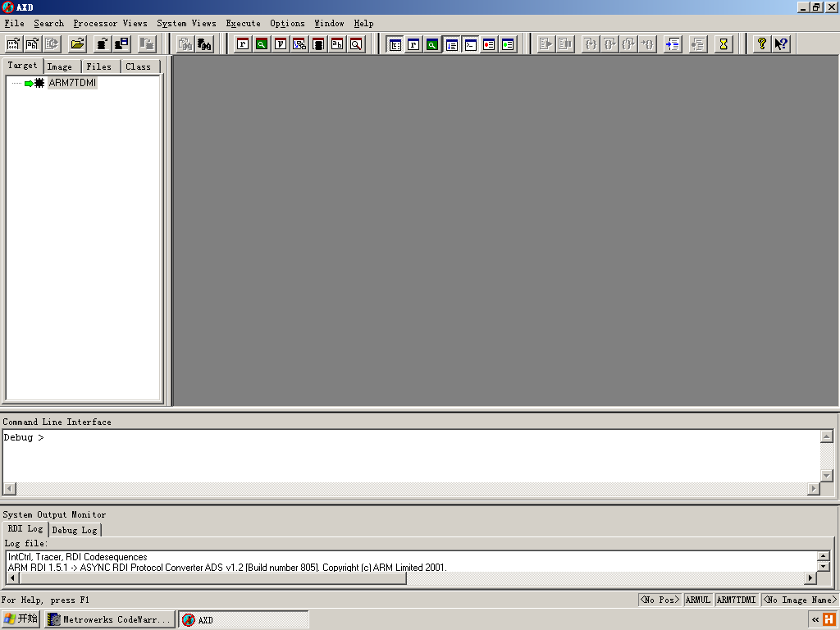Switch to Metrowerks CodeWarrior taskbar button
The image size is (840, 630).
(x=110, y=620)
